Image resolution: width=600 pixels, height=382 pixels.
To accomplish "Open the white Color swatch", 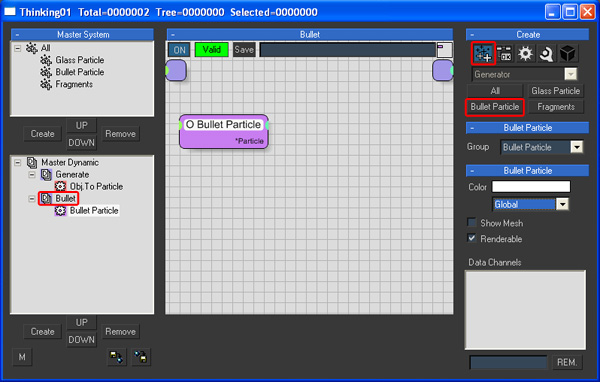I will coord(531,186).
